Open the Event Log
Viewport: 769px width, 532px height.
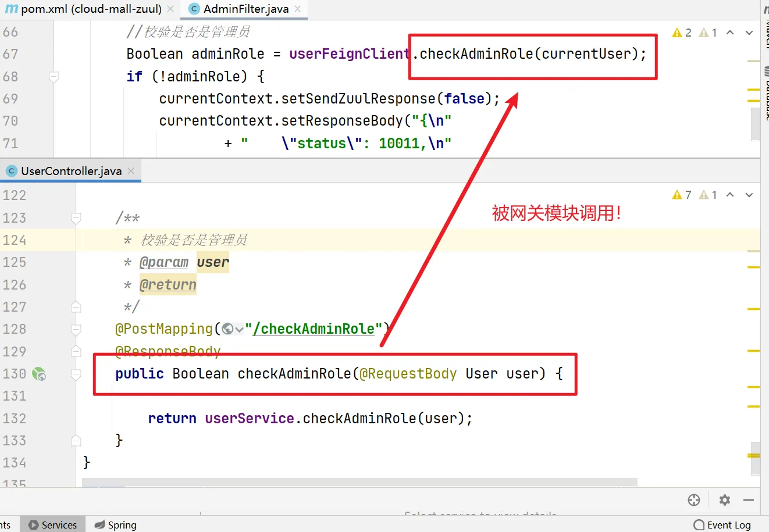click(x=723, y=524)
